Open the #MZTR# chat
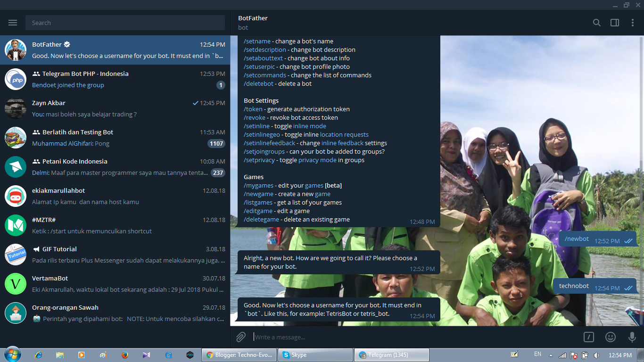The width and height of the screenshot is (644, 362). [x=115, y=225]
